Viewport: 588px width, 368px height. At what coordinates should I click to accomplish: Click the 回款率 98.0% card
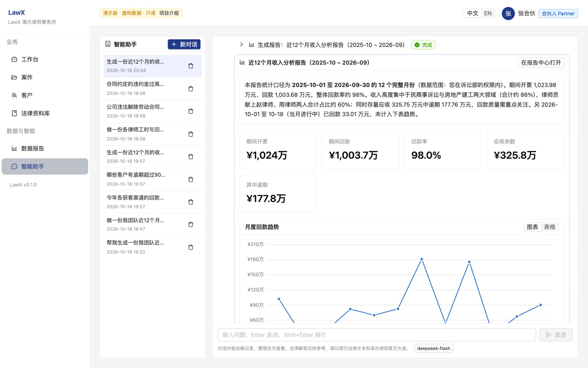click(443, 150)
